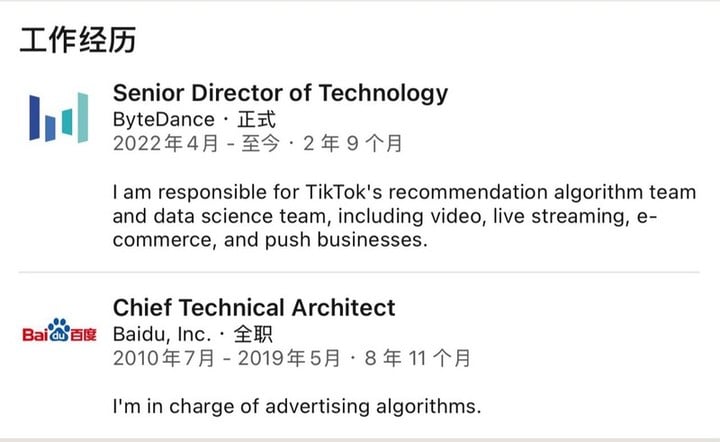Click the TikTok recommendation algorithm description first line

point(405,192)
